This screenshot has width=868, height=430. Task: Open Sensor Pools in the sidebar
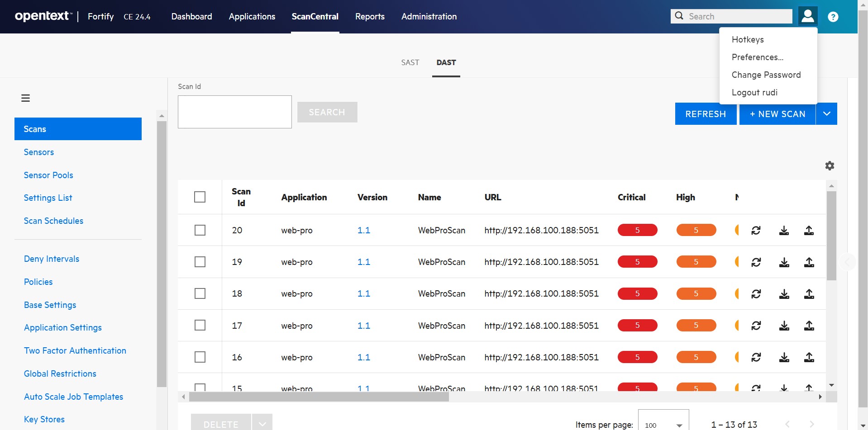pyautogui.click(x=48, y=175)
